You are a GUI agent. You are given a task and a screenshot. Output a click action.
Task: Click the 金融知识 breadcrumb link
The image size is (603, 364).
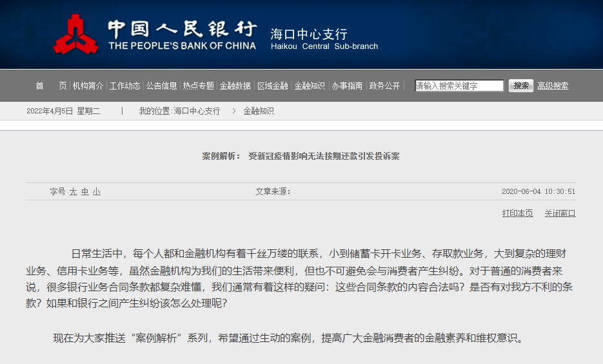(259, 111)
